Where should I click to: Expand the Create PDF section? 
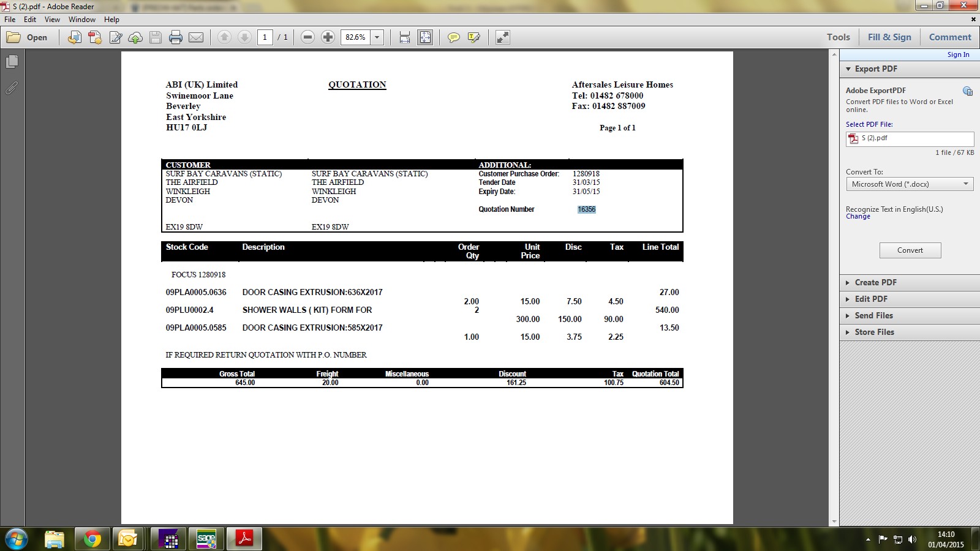pyautogui.click(x=909, y=282)
